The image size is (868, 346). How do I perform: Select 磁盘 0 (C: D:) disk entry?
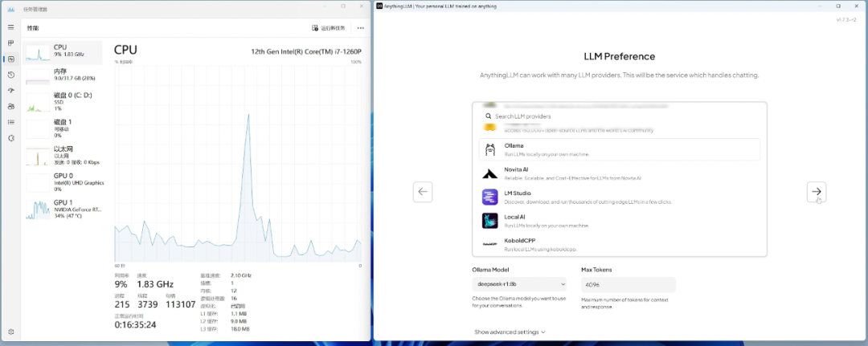tap(63, 102)
